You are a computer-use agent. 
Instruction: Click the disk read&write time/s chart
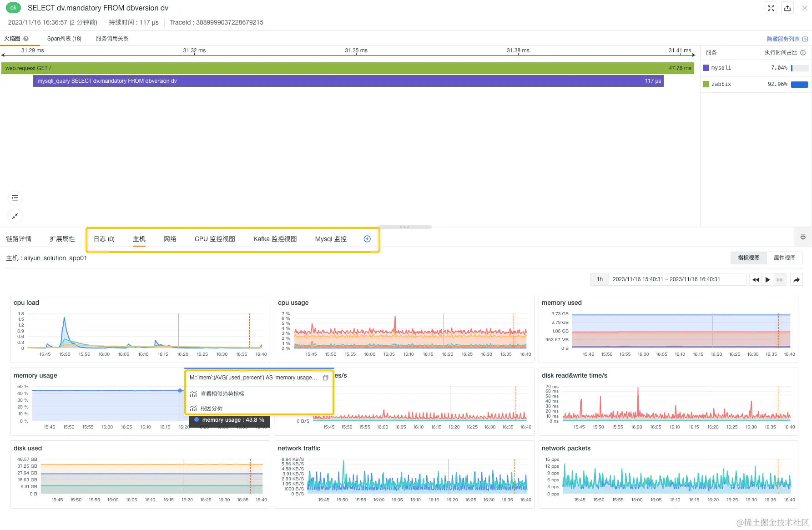pyautogui.click(x=668, y=401)
